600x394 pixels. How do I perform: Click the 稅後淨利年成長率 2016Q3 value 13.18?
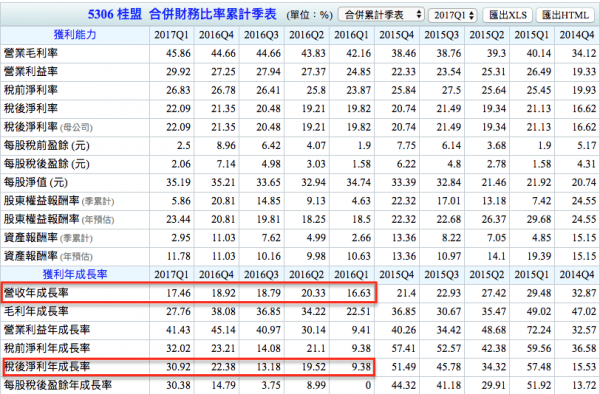coord(268,367)
